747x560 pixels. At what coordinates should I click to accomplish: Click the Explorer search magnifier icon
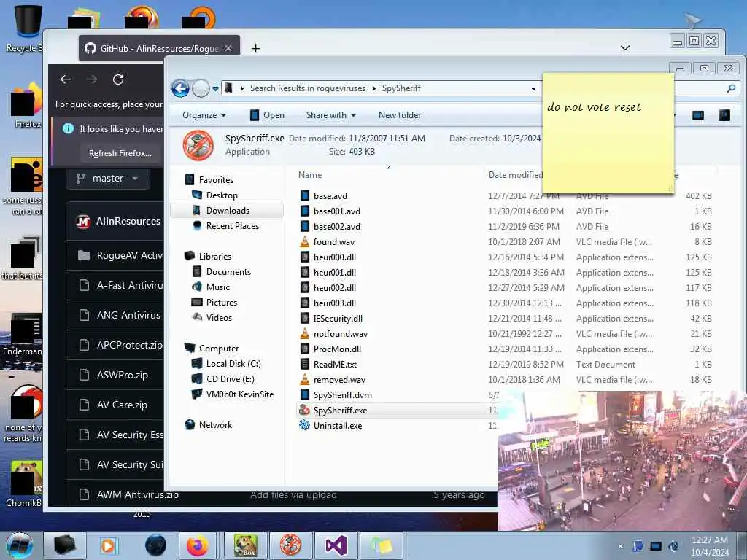[x=731, y=88]
